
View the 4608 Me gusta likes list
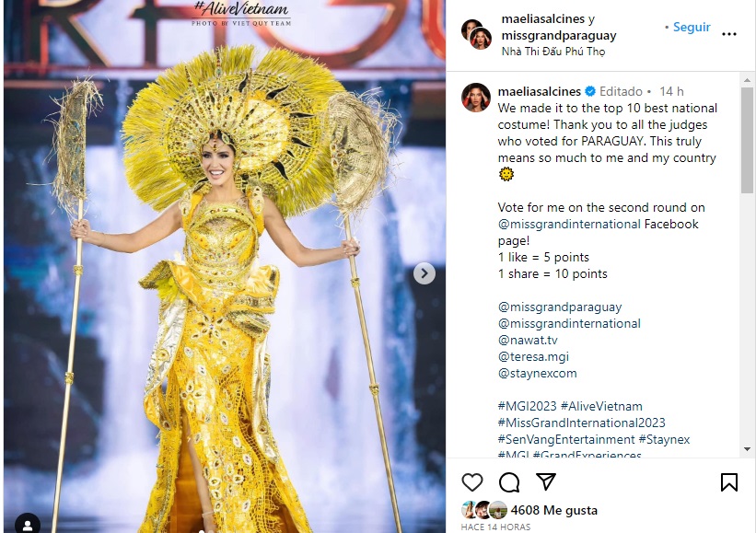[x=553, y=510]
